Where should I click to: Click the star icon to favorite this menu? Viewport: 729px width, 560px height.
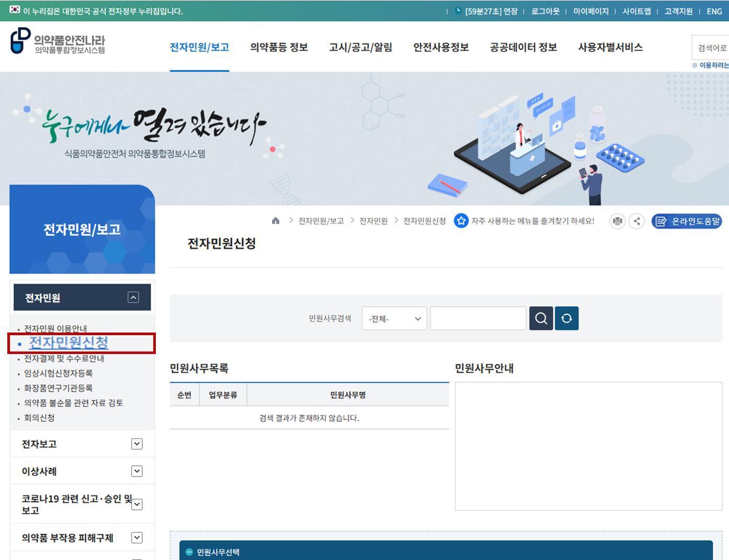pos(461,221)
